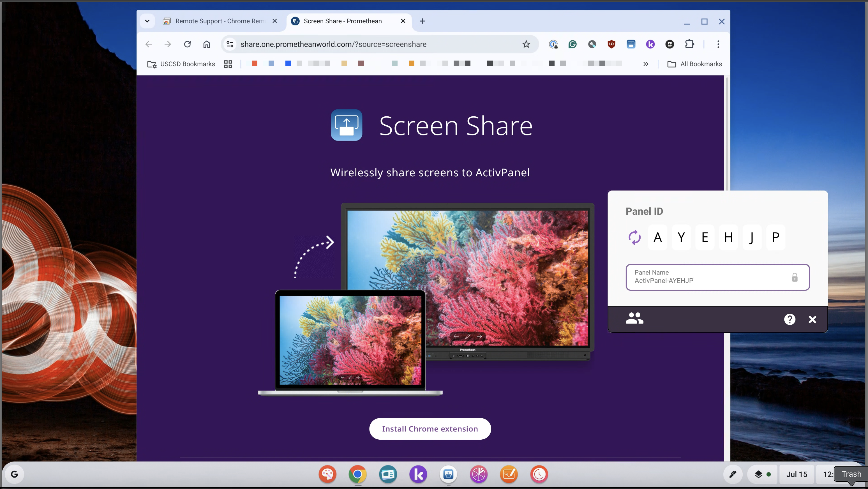Show hidden bookmarks overflow chevron
The width and height of the screenshot is (868, 489).
tap(646, 64)
